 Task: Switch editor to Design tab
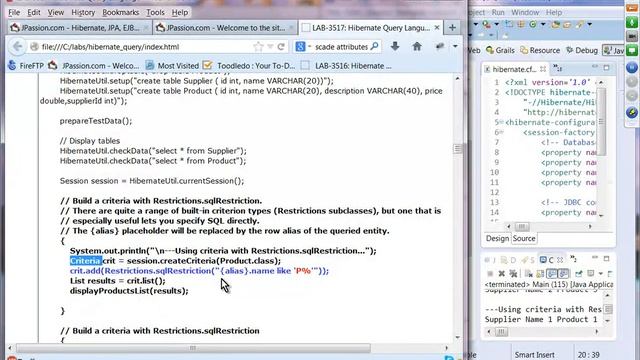pos(497,238)
